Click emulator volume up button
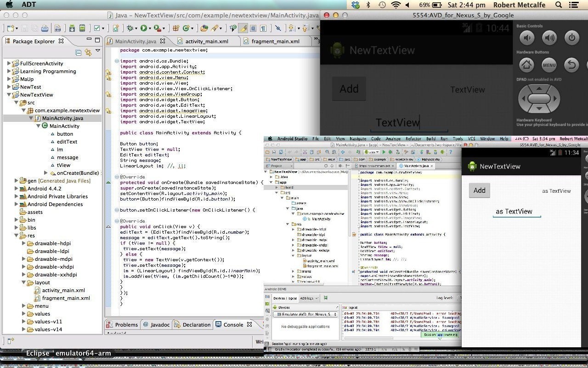The width and height of the screenshot is (588, 368). (549, 38)
